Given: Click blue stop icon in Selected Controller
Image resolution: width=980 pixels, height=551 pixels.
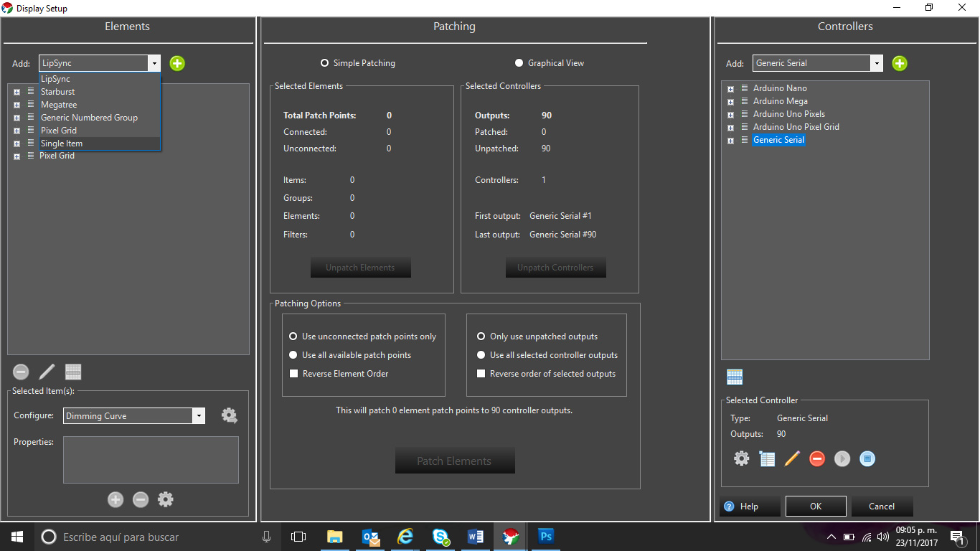Looking at the screenshot, I should coord(867,458).
